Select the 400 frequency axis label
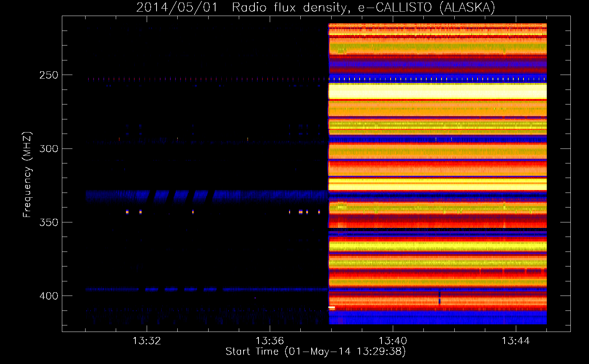Viewport: 589px width, 364px height. (x=48, y=296)
